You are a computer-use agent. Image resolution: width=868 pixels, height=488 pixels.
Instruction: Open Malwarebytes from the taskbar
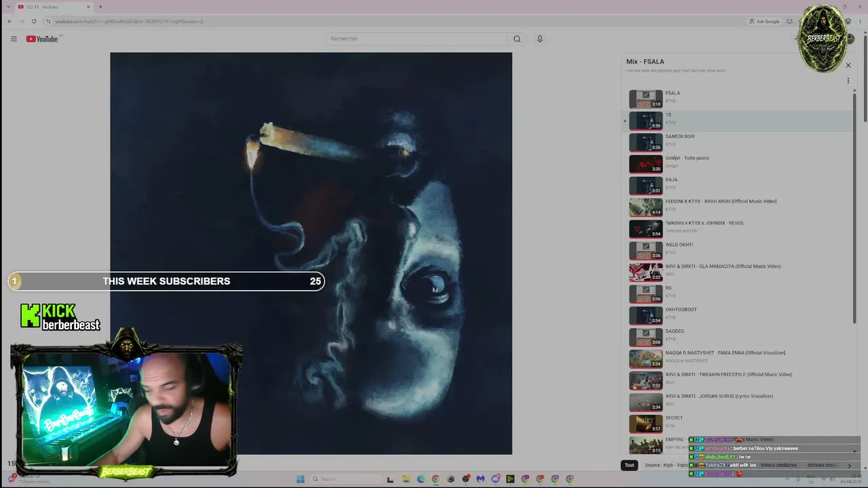480,479
